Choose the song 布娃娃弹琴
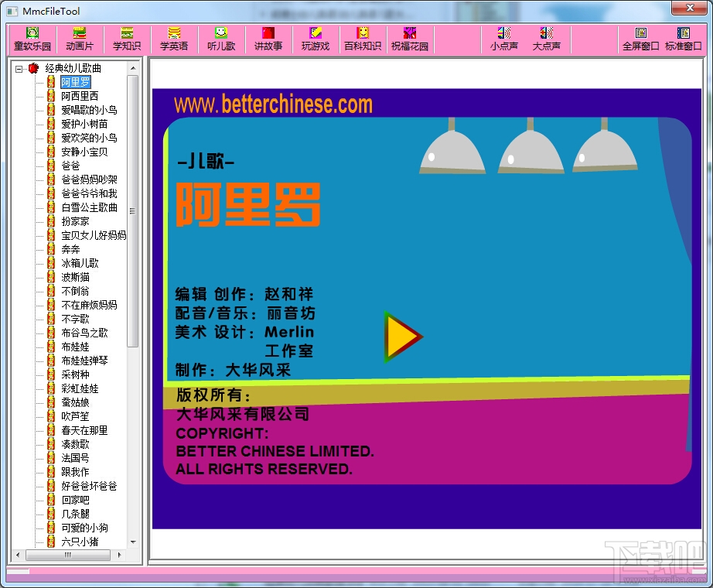Image resolution: width=713 pixels, height=588 pixels. (x=84, y=361)
